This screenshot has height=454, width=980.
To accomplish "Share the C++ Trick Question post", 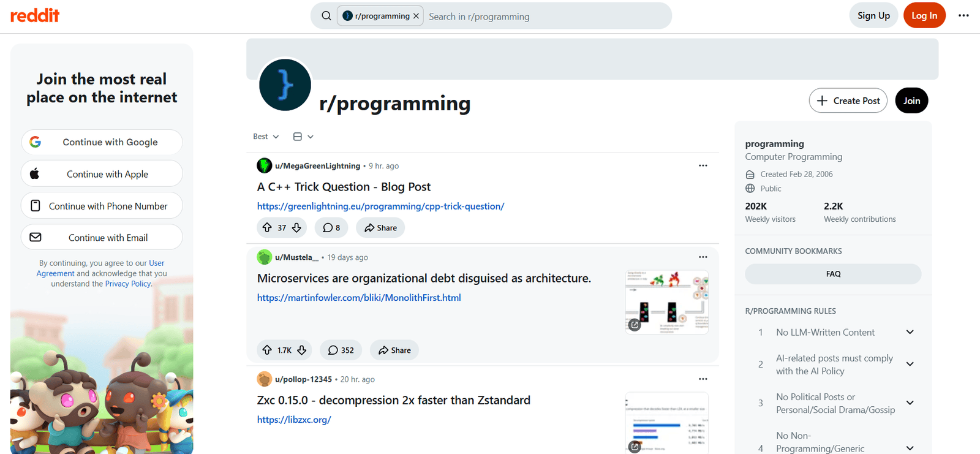I will pyautogui.click(x=380, y=228).
